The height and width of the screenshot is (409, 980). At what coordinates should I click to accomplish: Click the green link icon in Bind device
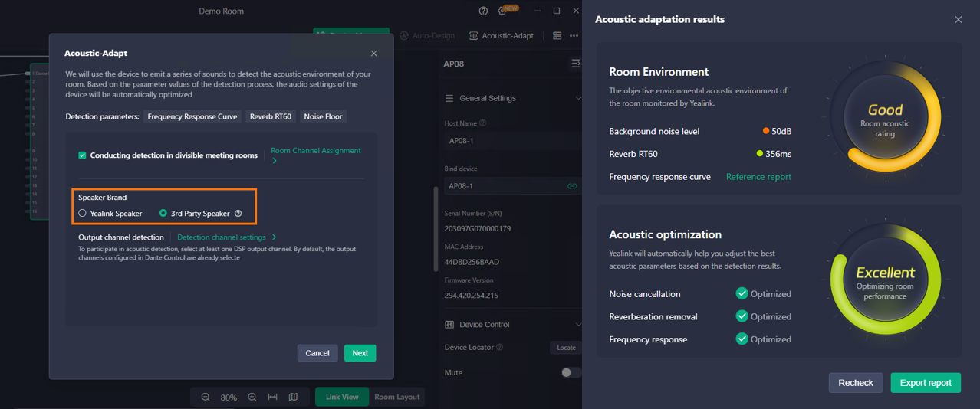pyautogui.click(x=571, y=186)
